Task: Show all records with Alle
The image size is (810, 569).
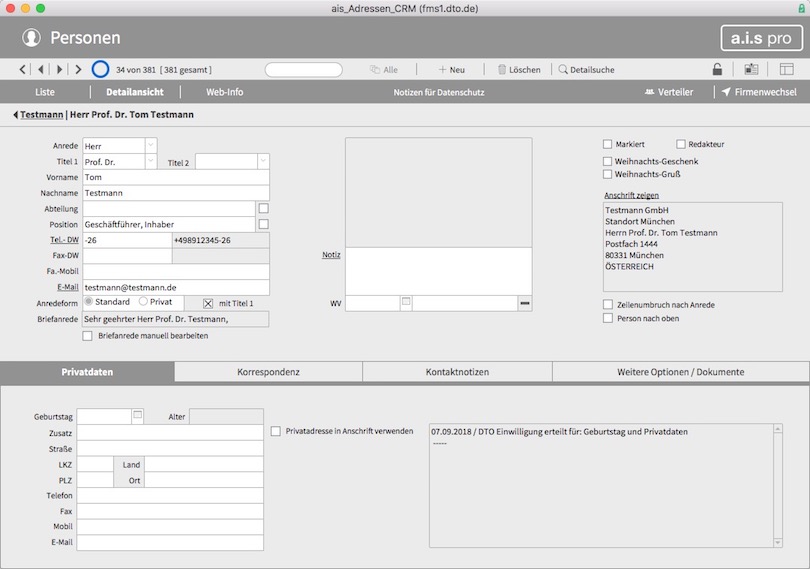Action: point(384,70)
